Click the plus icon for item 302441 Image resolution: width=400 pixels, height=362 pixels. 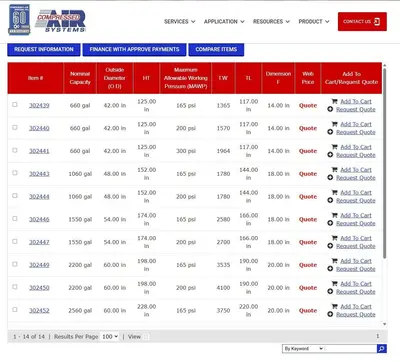330,155
